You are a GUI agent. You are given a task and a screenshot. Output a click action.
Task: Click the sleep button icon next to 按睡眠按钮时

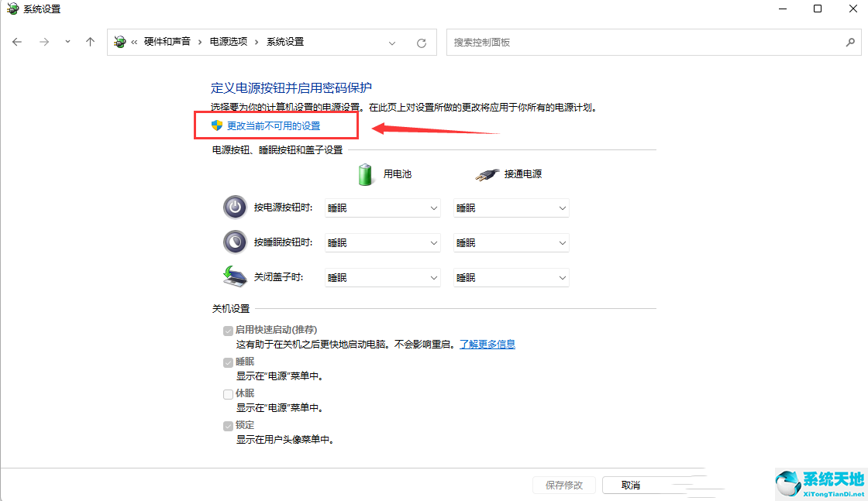(235, 242)
